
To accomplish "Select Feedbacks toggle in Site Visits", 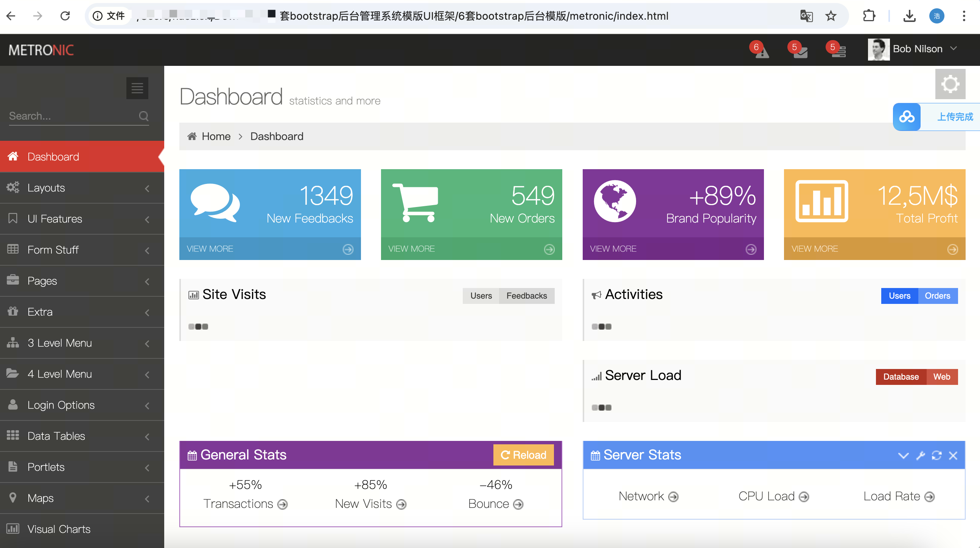I will (526, 296).
